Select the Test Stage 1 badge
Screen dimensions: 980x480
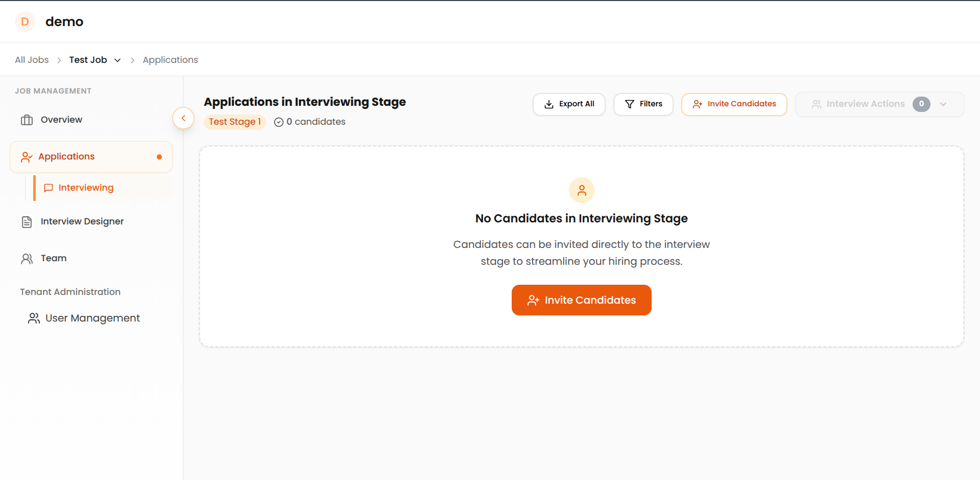coord(235,122)
